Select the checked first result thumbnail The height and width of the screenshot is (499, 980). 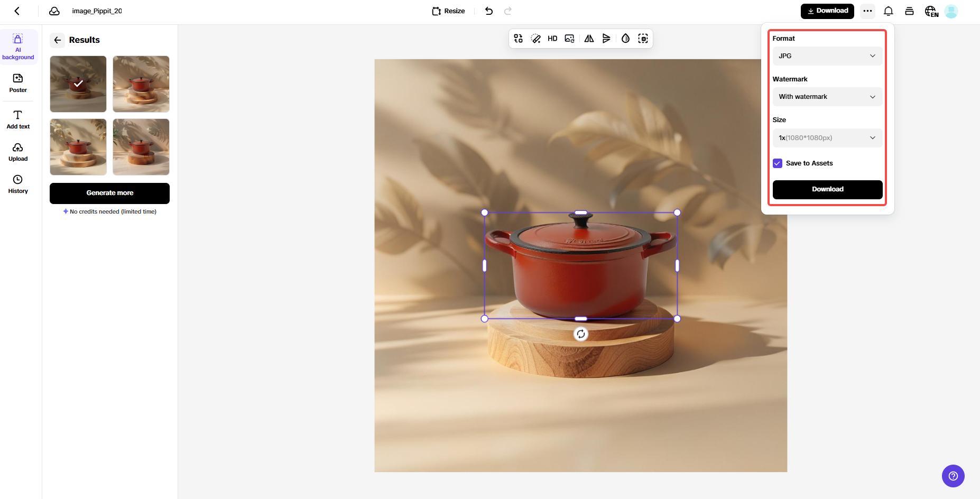coord(78,84)
